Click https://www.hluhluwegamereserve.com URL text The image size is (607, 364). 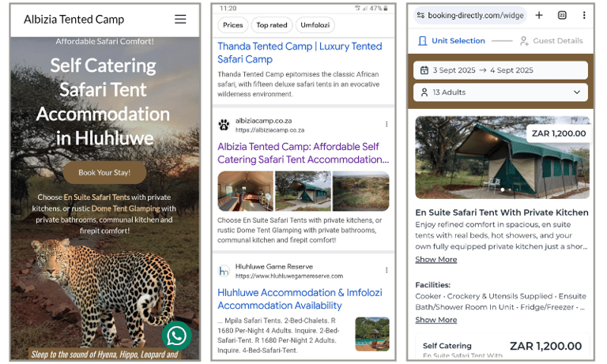[289, 276]
